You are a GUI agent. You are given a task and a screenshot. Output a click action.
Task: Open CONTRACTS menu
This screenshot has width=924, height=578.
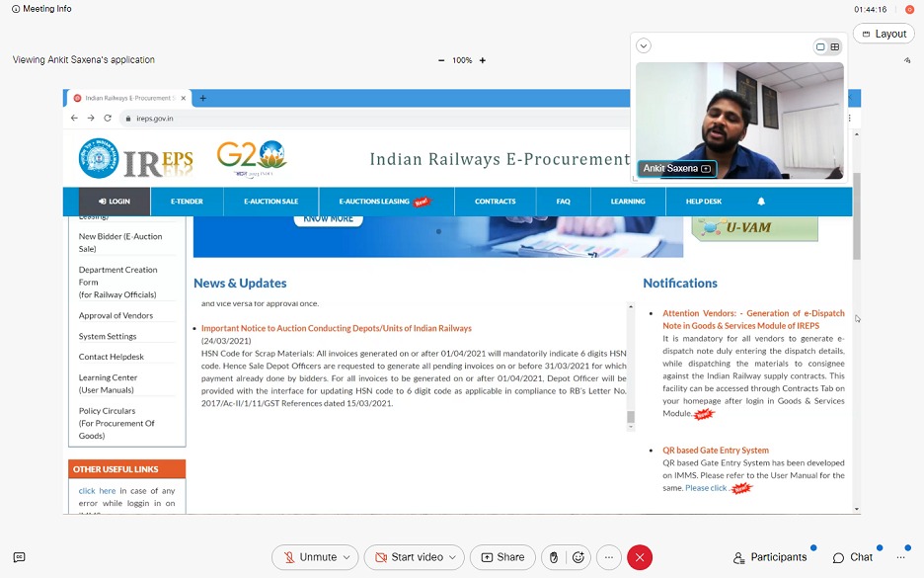[495, 202]
